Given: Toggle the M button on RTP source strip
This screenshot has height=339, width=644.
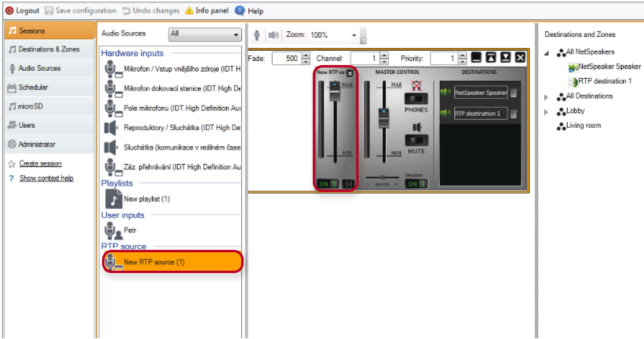Looking at the screenshot, I should point(348,184).
